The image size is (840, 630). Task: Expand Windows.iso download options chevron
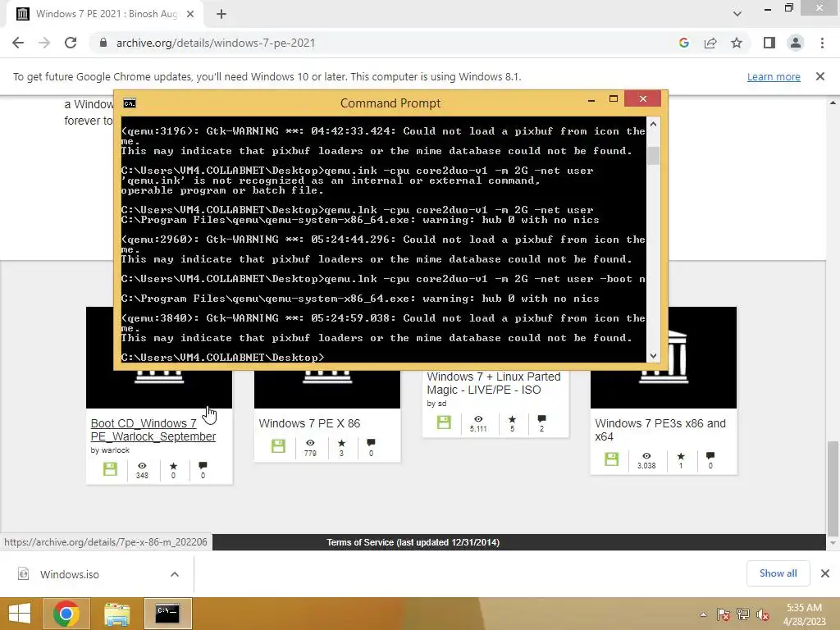coord(175,574)
